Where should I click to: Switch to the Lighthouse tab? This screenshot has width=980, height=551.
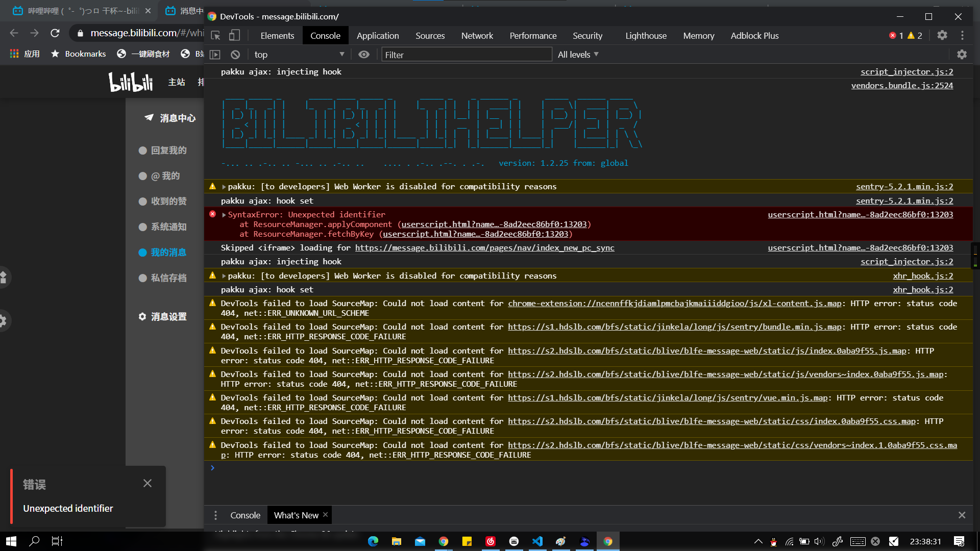click(x=646, y=36)
